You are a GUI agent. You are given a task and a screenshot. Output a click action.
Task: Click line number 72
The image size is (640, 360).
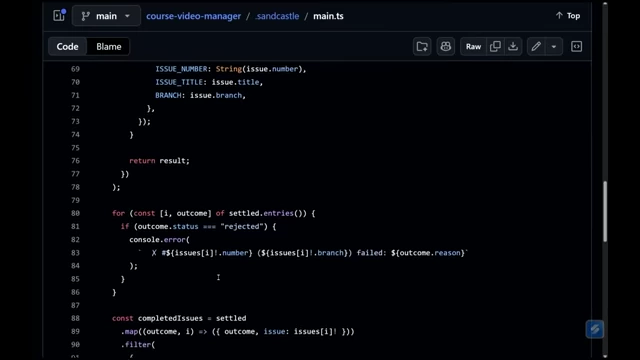[75, 108]
